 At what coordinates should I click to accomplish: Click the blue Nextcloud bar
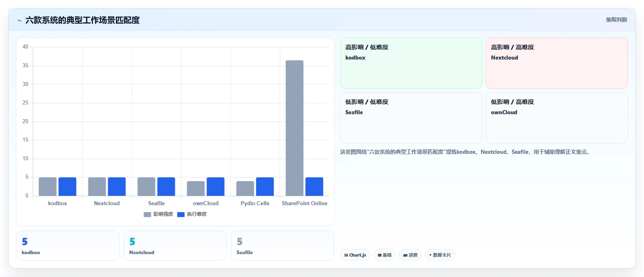pyautogui.click(x=117, y=186)
